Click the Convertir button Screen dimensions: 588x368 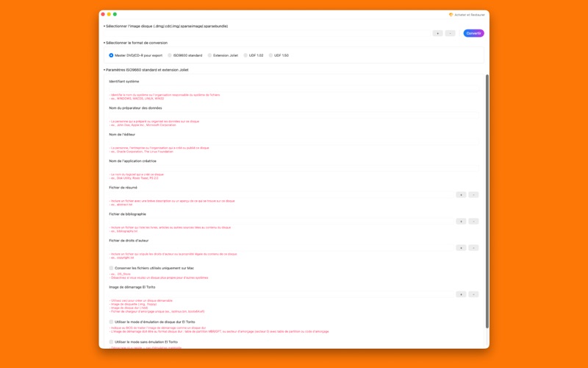point(473,33)
